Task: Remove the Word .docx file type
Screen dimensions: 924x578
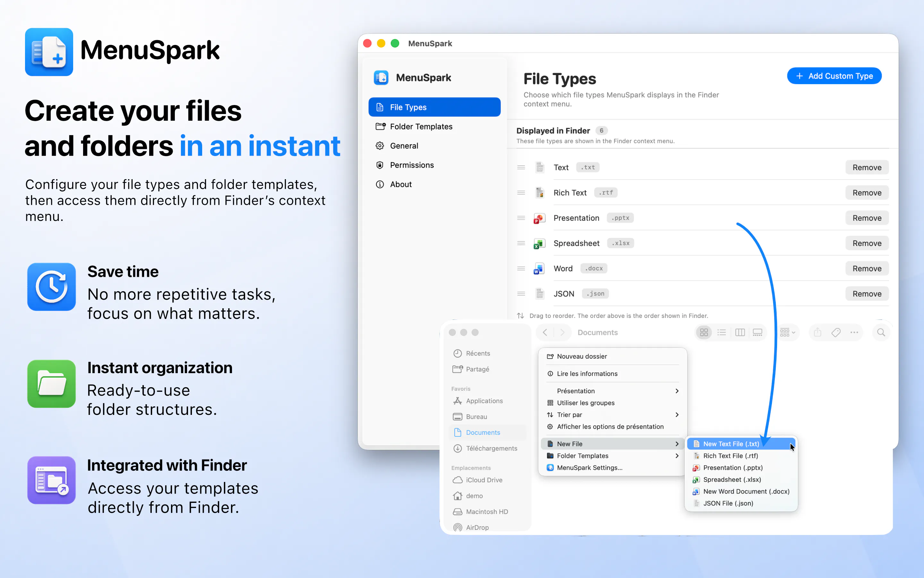Action: pyautogui.click(x=867, y=268)
